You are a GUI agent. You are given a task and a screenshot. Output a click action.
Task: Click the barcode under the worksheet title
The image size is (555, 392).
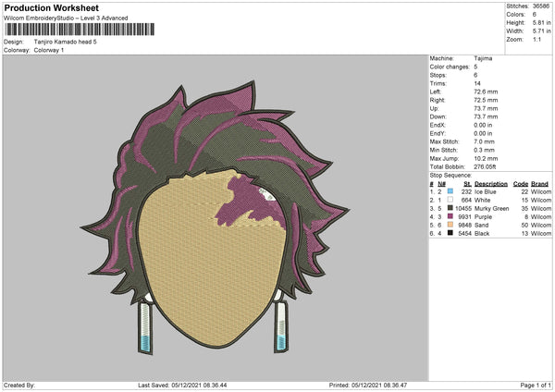pos(80,30)
